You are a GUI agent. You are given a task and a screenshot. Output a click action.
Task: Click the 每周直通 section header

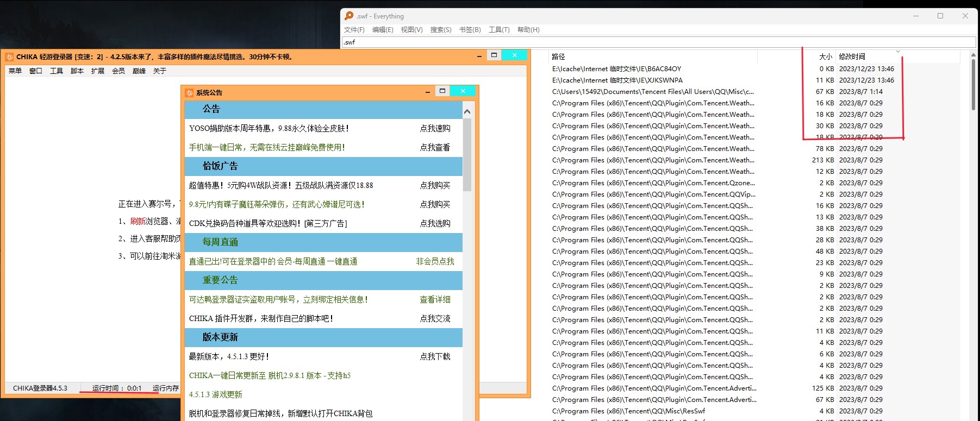click(x=323, y=242)
